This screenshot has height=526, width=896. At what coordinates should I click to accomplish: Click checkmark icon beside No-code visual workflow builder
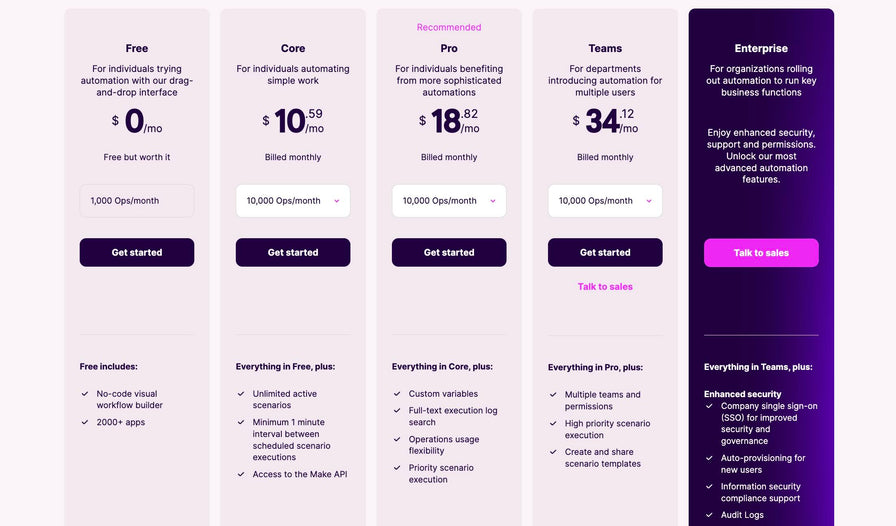point(85,394)
